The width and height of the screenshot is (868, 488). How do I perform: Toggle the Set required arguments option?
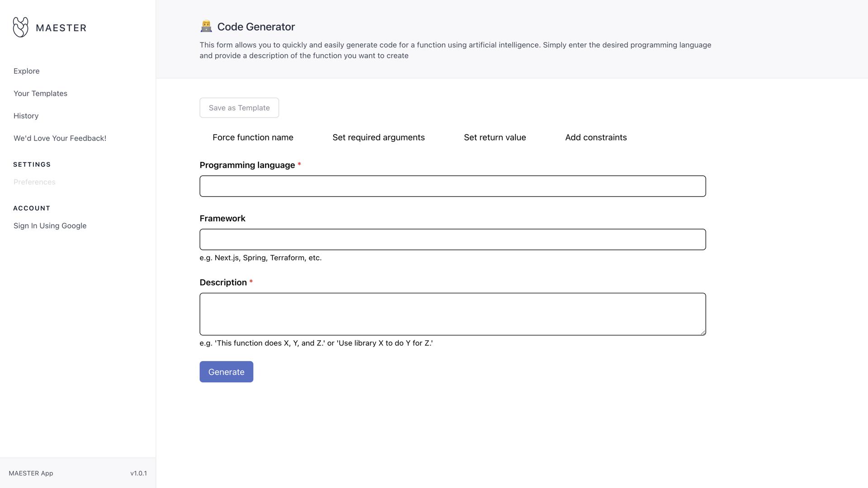click(378, 137)
